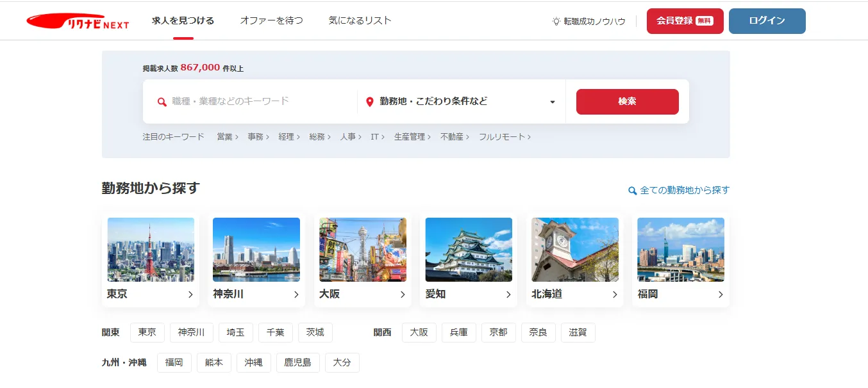This screenshot has height=388, width=868.
Task: Select the 事務 keyword link
Action: point(258,136)
